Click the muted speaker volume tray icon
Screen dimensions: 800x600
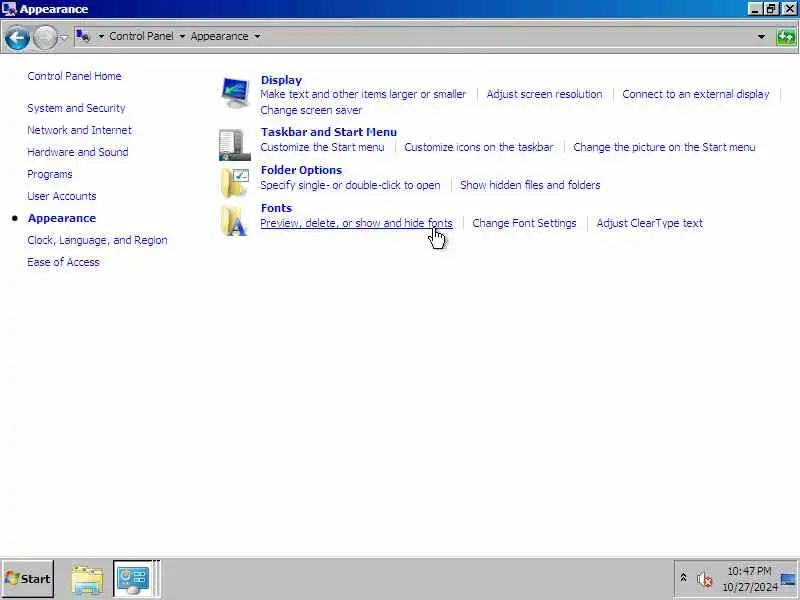pyautogui.click(x=704, y=579)
